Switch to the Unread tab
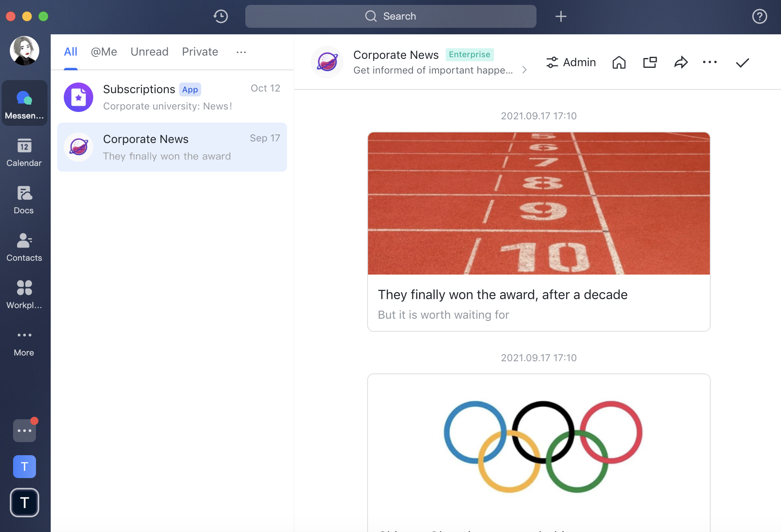781x532 pixels. click(149, 52)
